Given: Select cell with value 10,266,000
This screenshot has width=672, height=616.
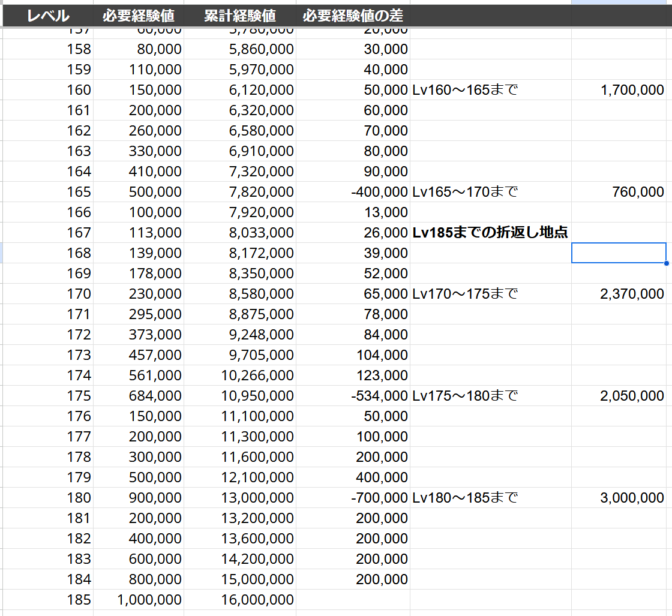Looking at the screenshot, I should click(240, 375).
